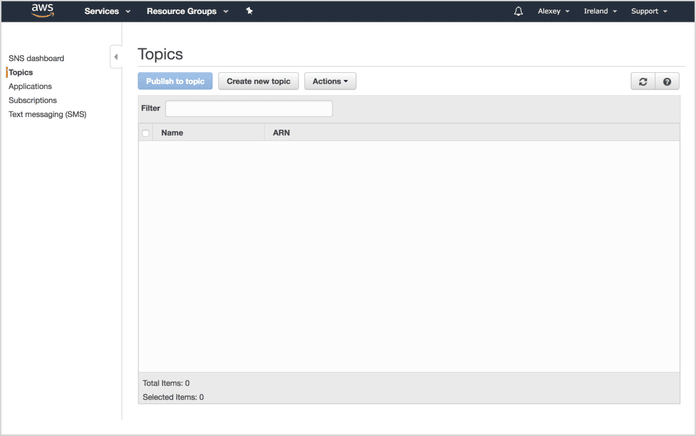Viewport: 696px width, 436px height.
Task: Open the Alexey account menu
Action: [x=553, y=11]
